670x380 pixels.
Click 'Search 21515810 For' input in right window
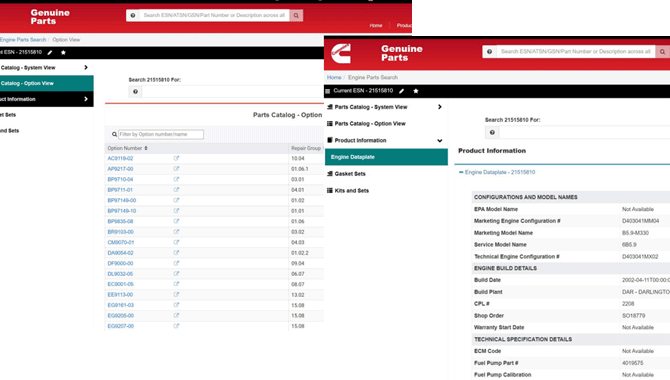click(585, 133)
